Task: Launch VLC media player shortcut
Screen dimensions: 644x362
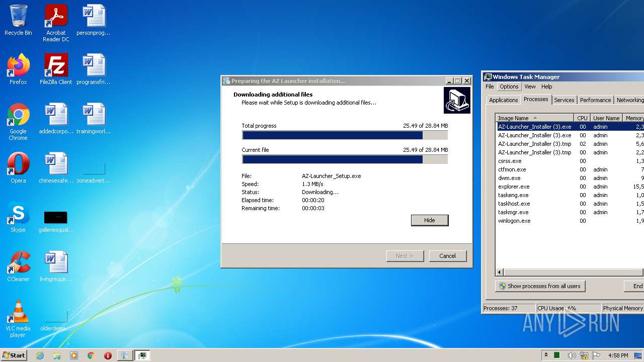Action: coord(18,319)
